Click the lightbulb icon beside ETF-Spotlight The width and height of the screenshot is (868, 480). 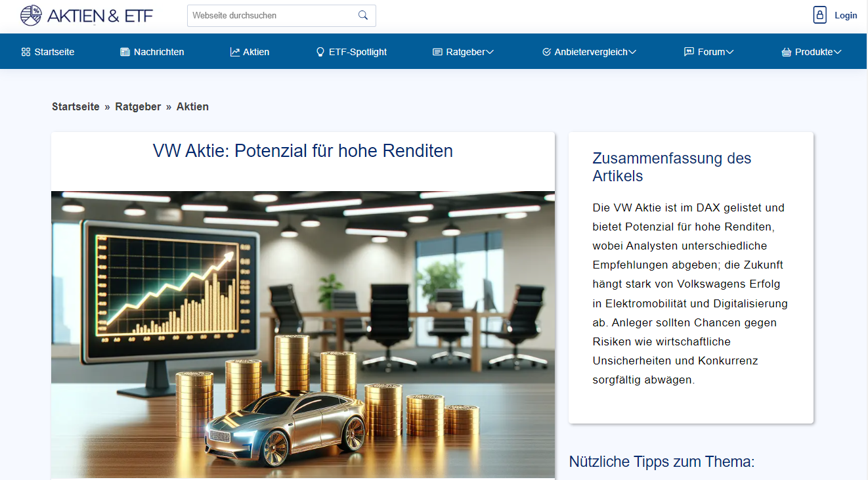[x=320, y=51]
